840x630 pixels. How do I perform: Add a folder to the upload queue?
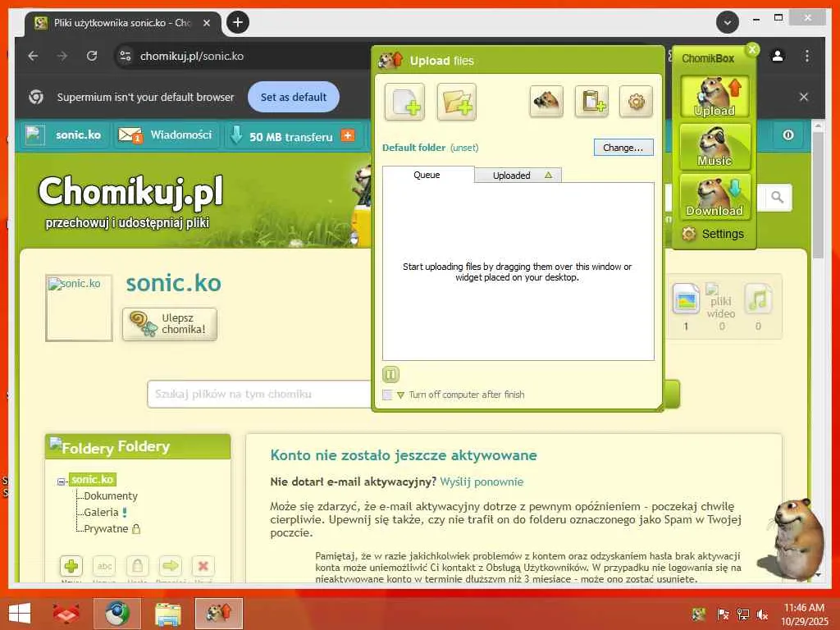(x=456, y=102)
